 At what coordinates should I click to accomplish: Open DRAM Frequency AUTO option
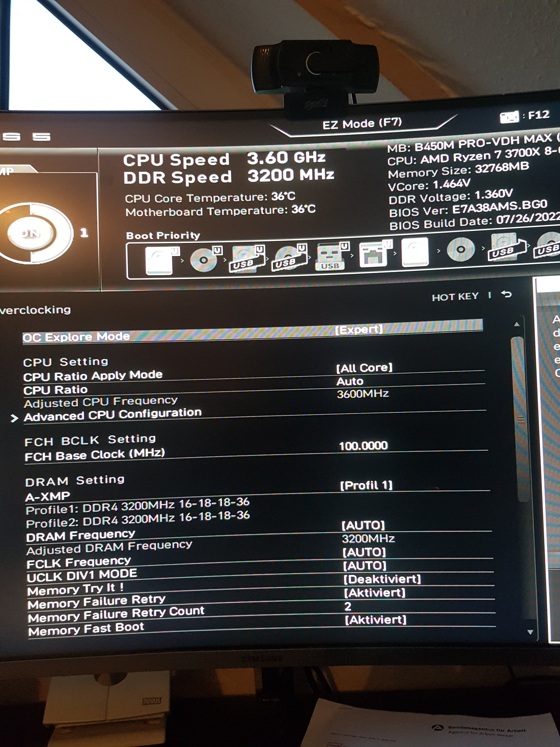(363, 525)
